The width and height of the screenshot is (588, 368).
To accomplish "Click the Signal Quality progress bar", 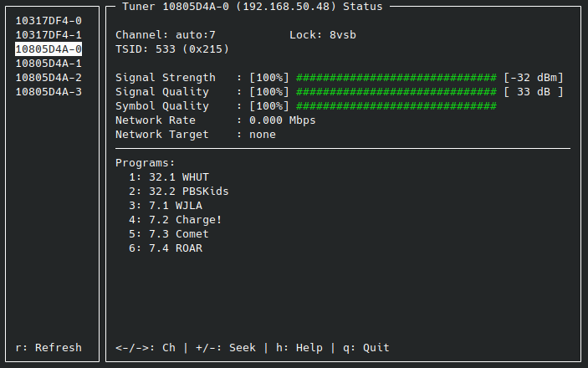I will (x=396, y=91).
